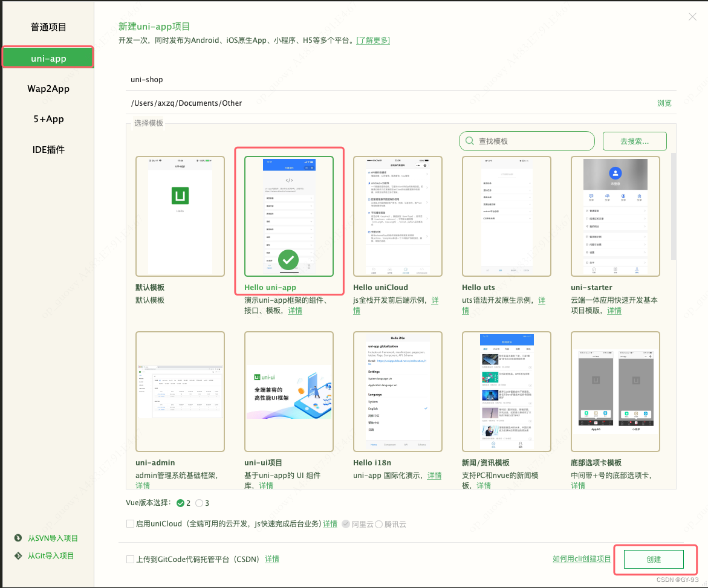This screenshot has width=708, height=588.
Task: Click the SVN import icon
Action: coord(18,538)
